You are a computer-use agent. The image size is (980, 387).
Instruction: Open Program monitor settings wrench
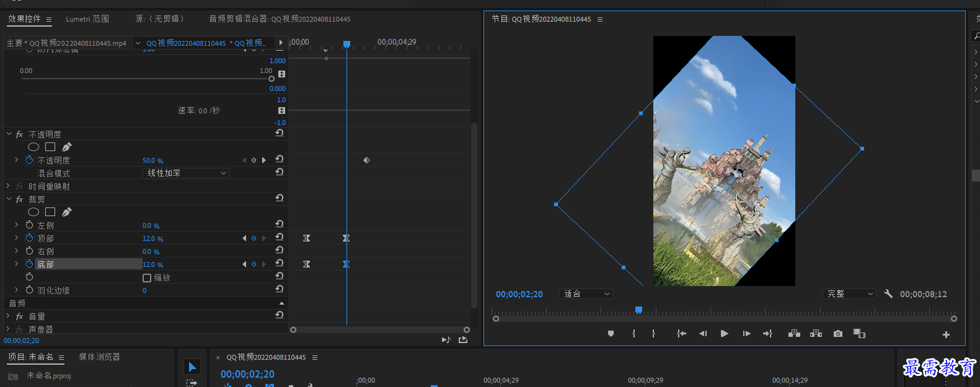[x=888, y=294]
